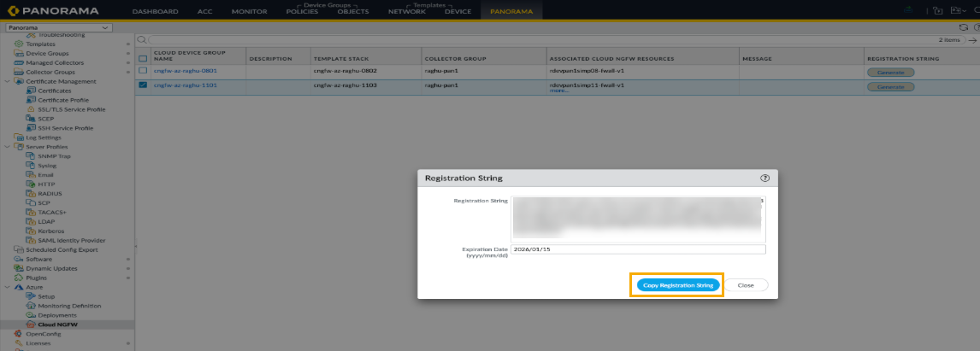Switch to the MONITOR tab
980x351 pixels.
249,12
